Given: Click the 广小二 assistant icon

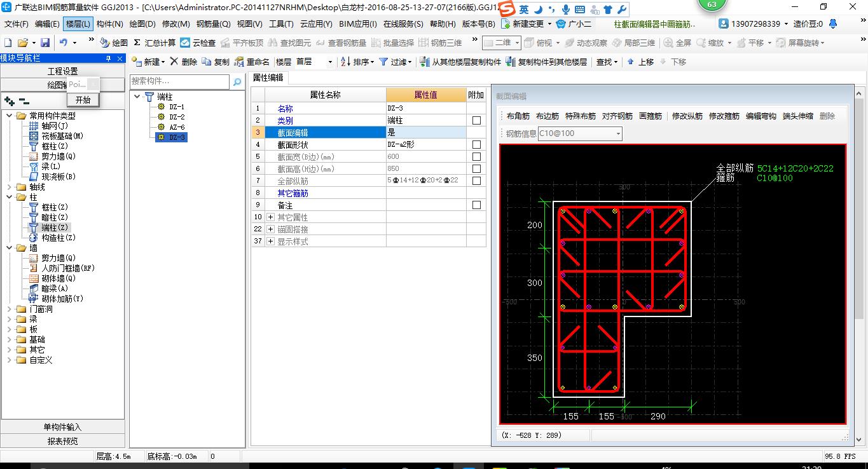Looking at the screenshot, I should [561, 24].
